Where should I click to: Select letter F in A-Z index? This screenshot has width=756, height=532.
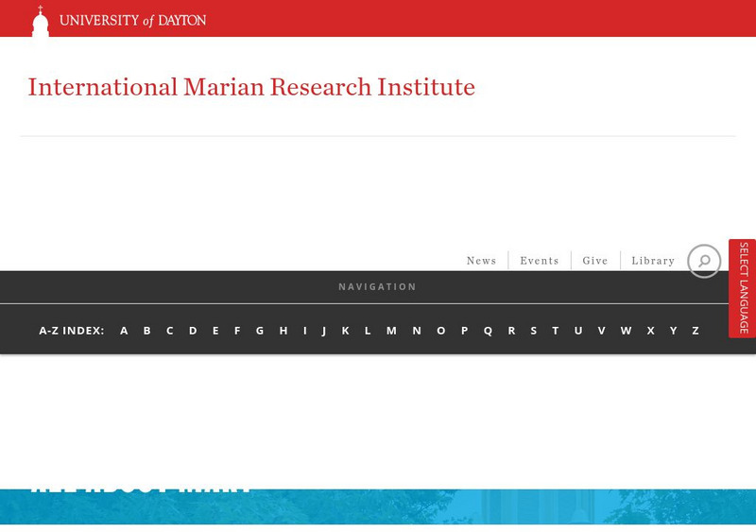click(x=237, y=331)
